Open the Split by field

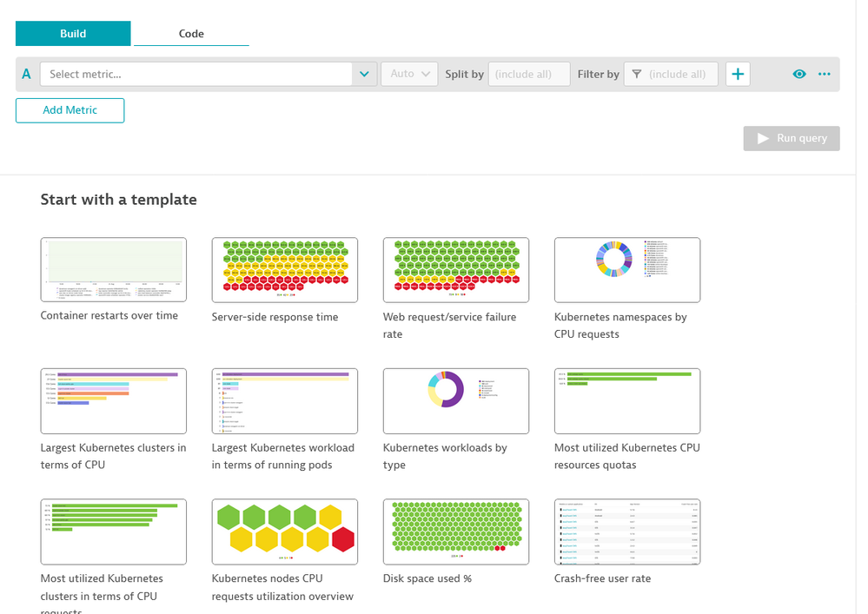529,74
